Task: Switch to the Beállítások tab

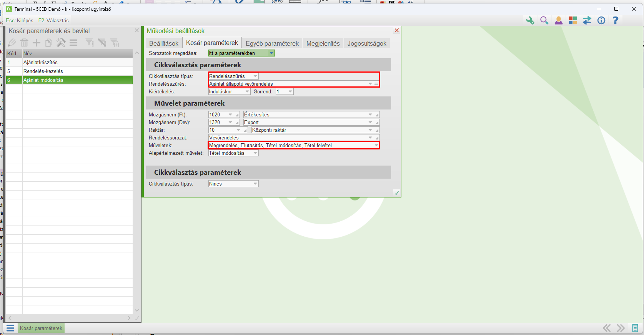Action: click(164, 43)
